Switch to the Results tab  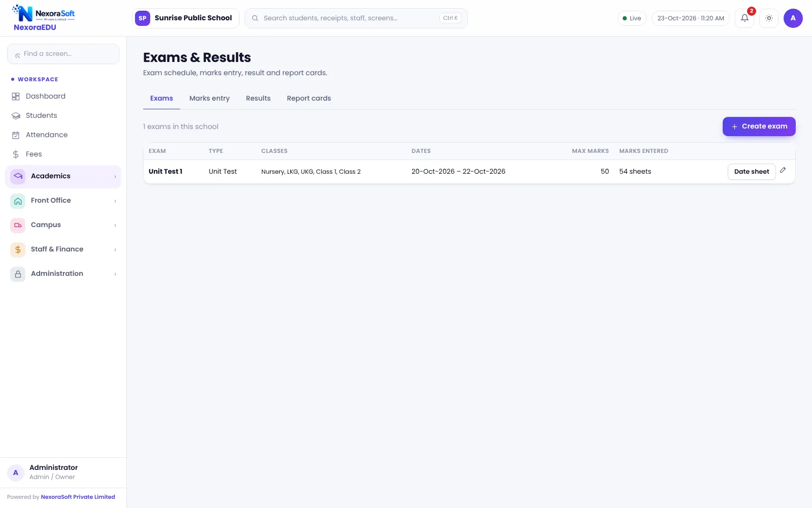(x=258, y=99)
